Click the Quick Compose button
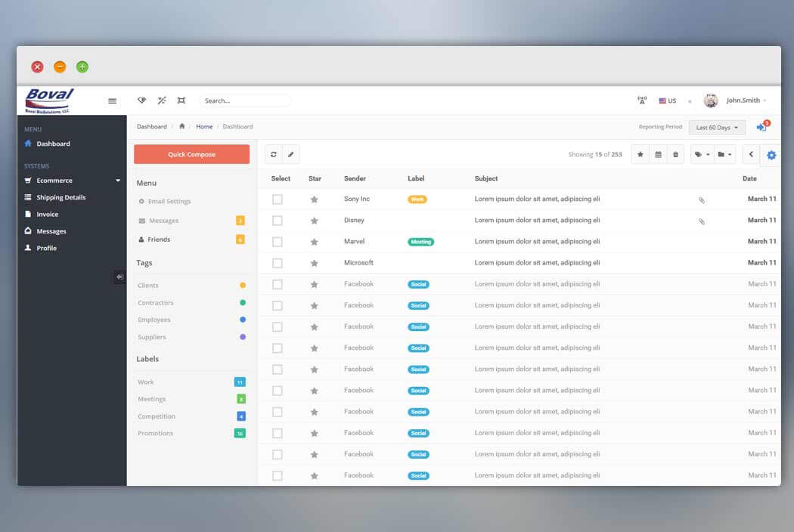The width and height of the screenshot is (794, 532). (x=192, y=154)
